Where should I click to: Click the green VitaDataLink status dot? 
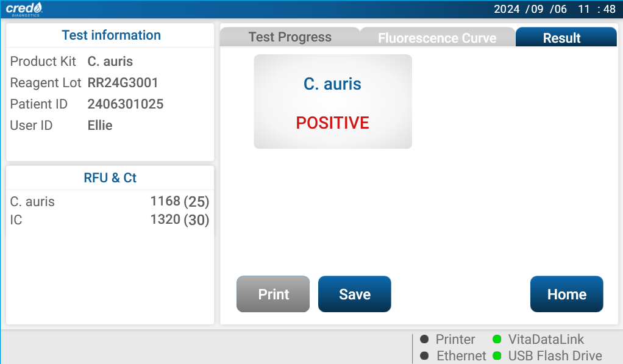tap(497, 339)
